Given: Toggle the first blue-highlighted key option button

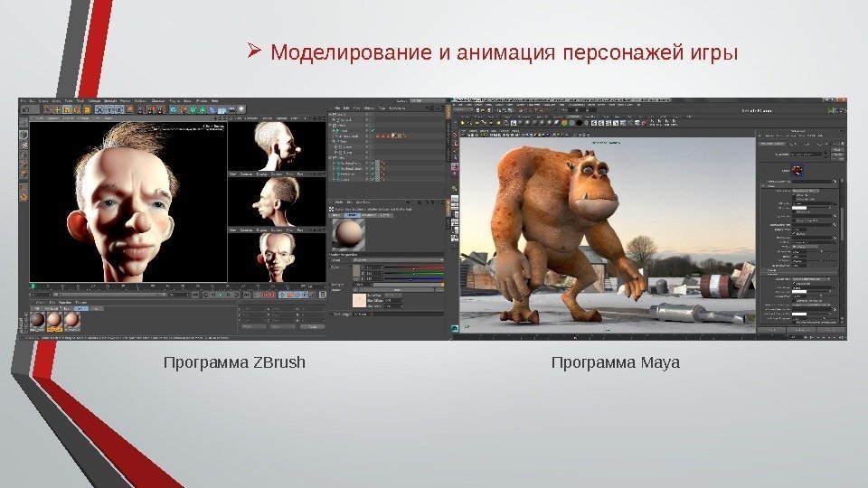Looking at the screenshot, I should tap(282, 295).
